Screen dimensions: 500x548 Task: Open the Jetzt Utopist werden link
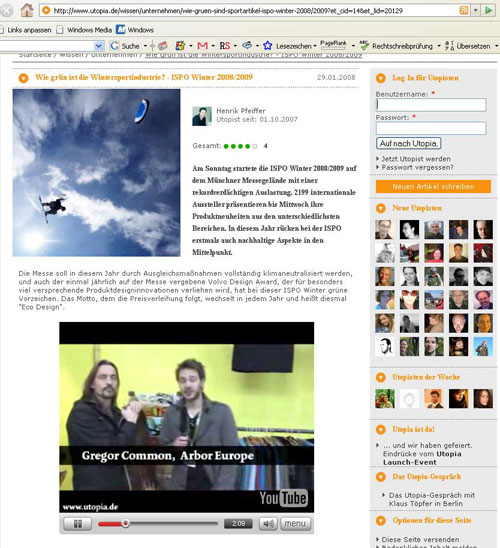(416, 159)
